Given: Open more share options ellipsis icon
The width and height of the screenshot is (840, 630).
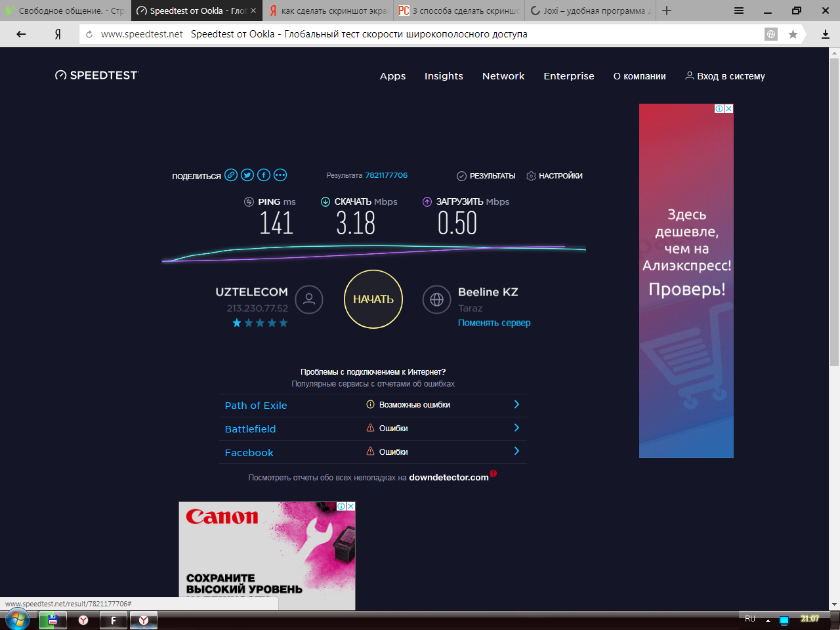Looking at the screenshot, I should click(280, 175).
